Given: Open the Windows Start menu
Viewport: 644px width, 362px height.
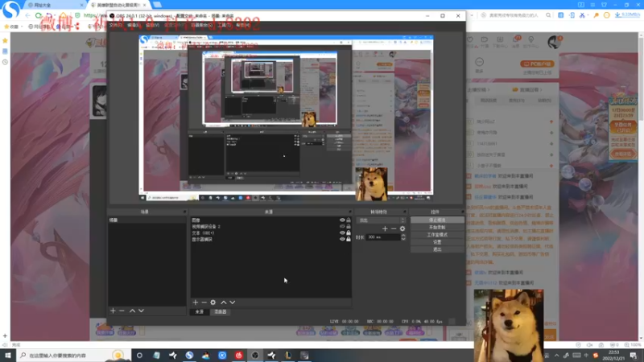Looking at the screenshot, I should [8, 356].
